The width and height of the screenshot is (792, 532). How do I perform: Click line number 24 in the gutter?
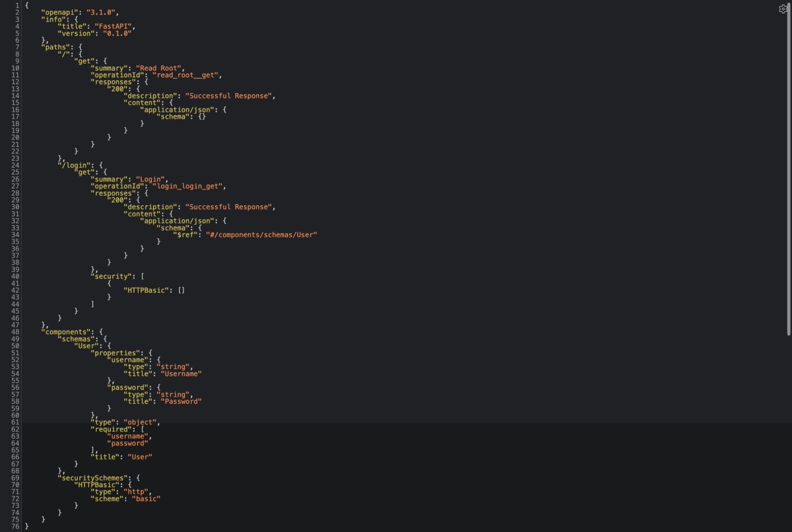[15, 165]
